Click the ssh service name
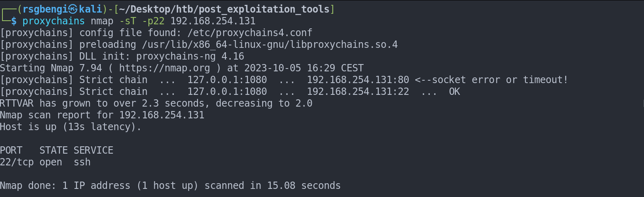The height and width of the screenshot is (197, 644). click(x=82, y=162)
